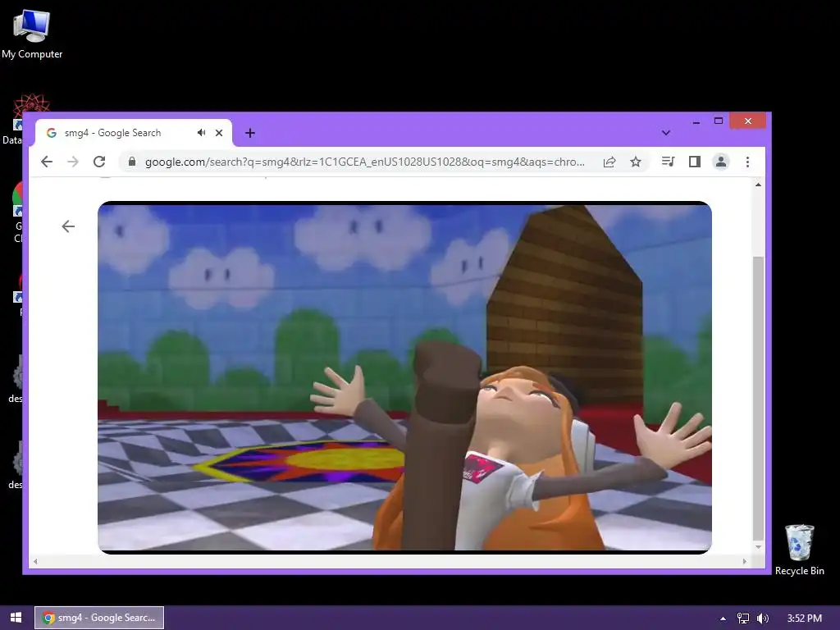
Task: Share this page using the share icon
Action: (x=609, y=162)
